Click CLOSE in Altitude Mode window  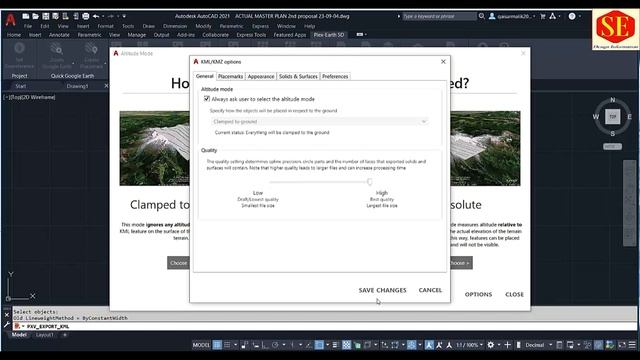(x=514, y=294)
